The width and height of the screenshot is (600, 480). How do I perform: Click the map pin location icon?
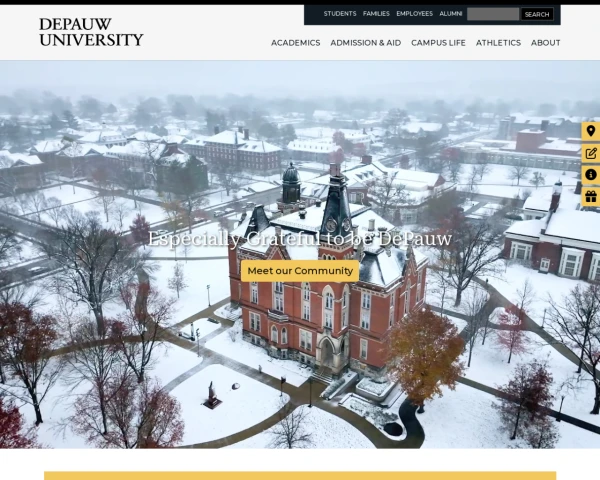click(591, 131)
